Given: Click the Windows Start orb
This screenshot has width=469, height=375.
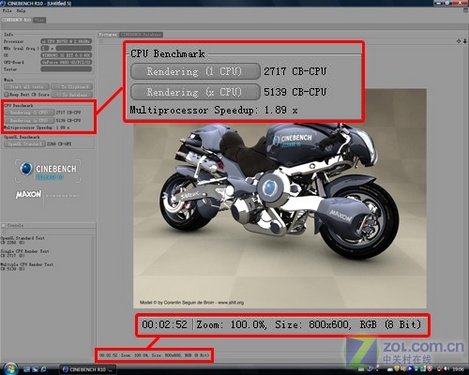Looking at the screenshot, I should (x=10, y=369).
